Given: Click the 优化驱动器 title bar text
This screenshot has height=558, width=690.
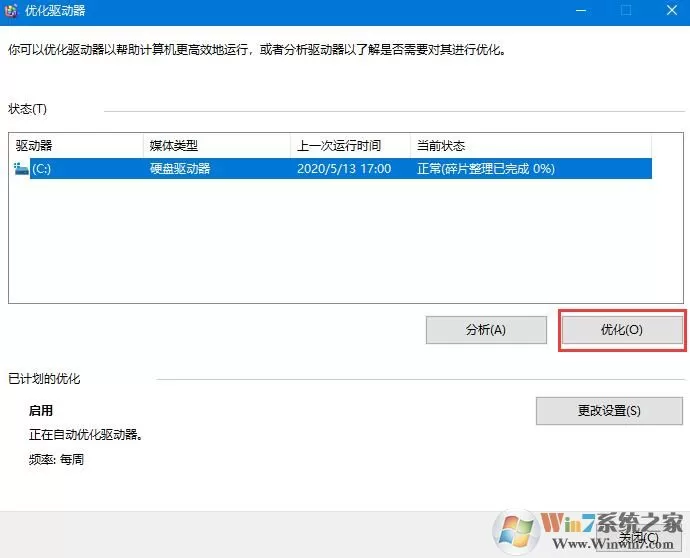Looking at the screenshot, I should click(55, 11).
